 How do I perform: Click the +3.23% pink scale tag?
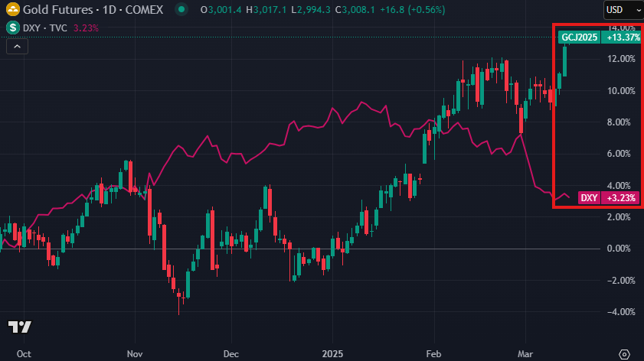pos(619,198)
